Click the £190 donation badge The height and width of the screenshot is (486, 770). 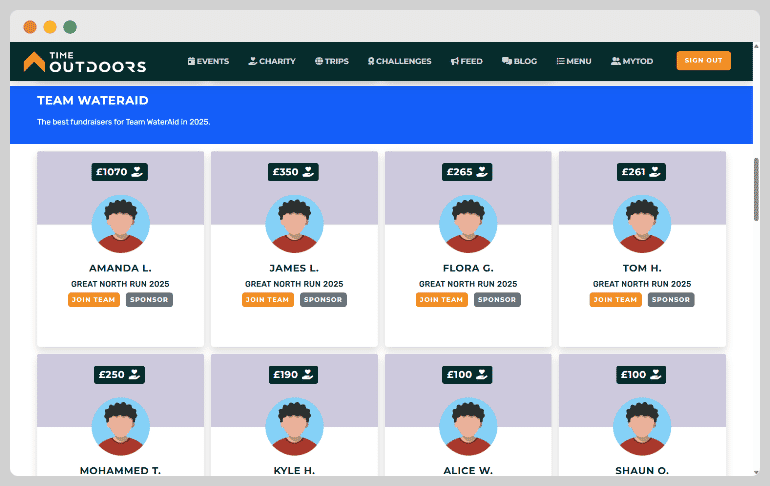293,375
